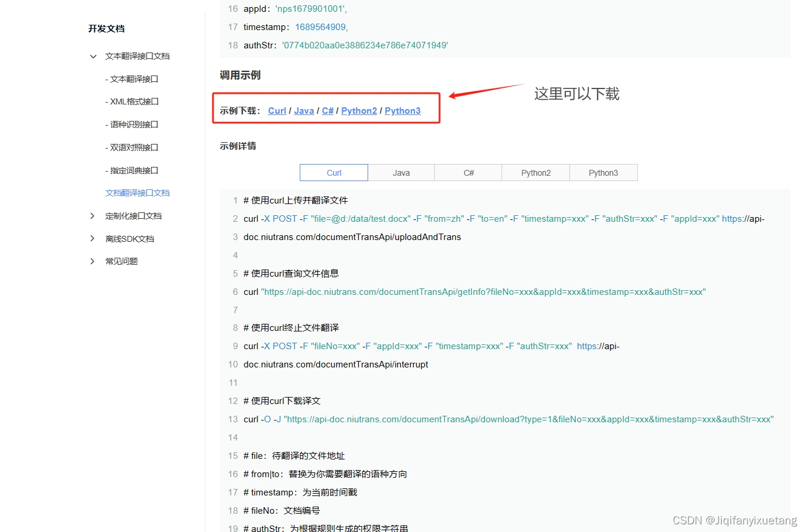Click comment '# timestamp: 为当前时间戳'
The width and height of the screenshot is (806, 532).
pos(300,492)
